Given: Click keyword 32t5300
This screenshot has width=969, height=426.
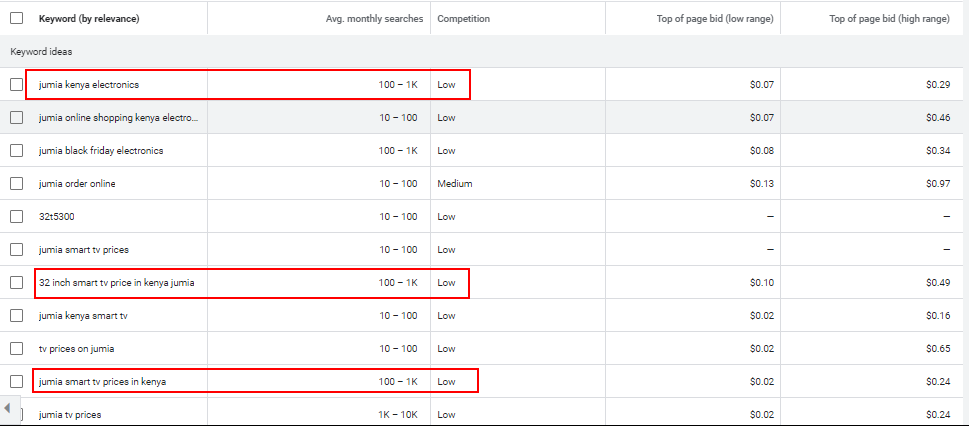Looking at the screenshot, I should point(57,216).
